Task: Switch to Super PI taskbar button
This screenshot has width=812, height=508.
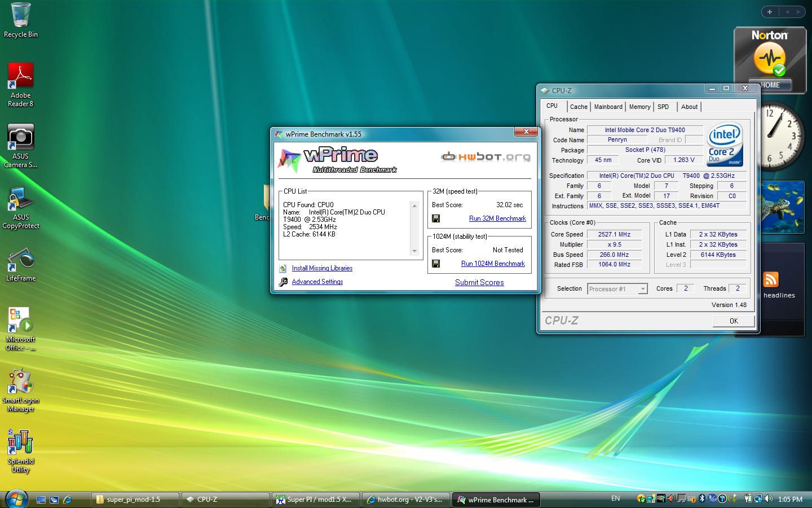Action: (315, 500)
